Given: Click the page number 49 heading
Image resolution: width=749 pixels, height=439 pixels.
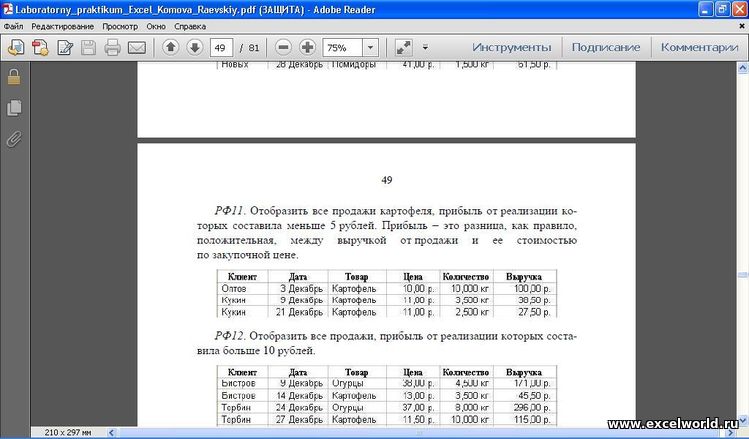Looking at the screenshot, I should 387,180.
